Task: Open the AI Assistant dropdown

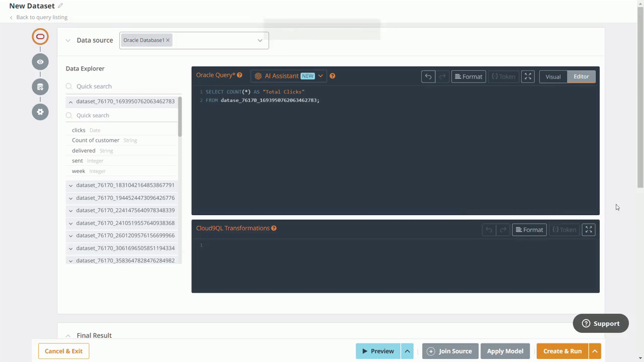Action: click(320, 76)
